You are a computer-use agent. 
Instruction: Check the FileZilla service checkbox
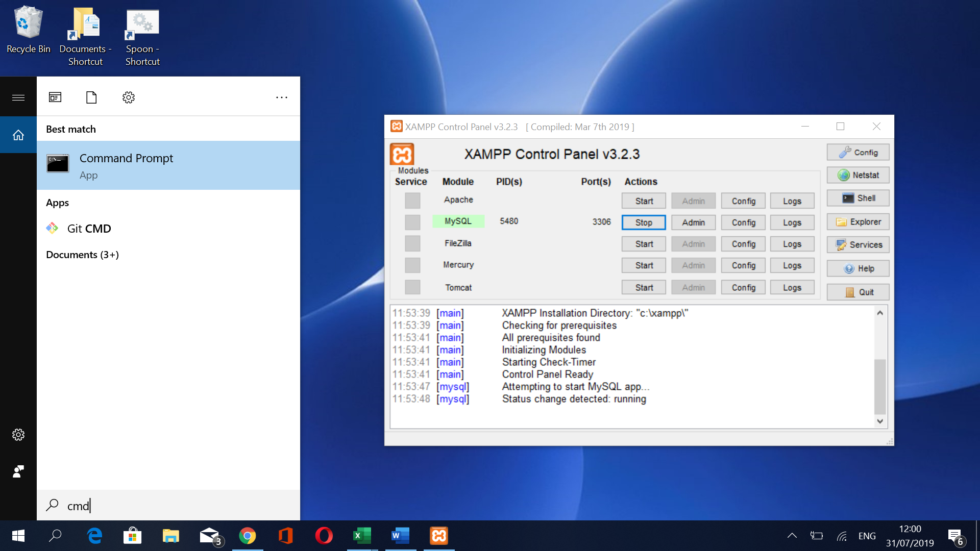(412, 243)
